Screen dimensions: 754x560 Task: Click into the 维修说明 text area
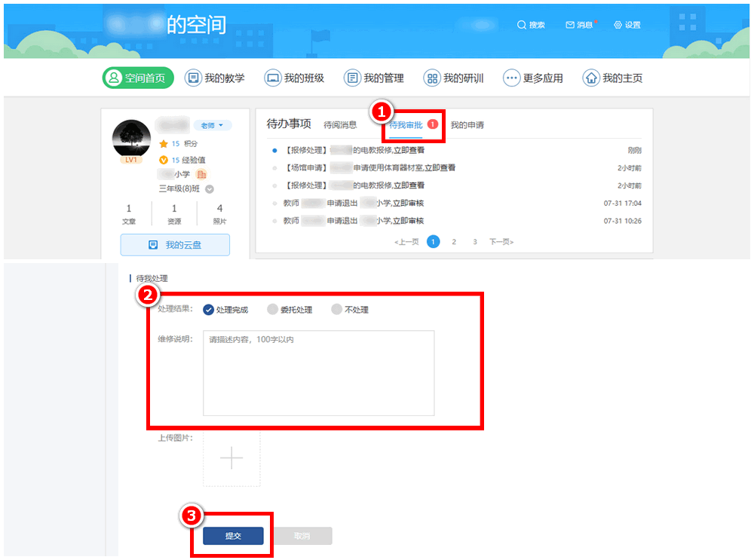coord(318,373)
